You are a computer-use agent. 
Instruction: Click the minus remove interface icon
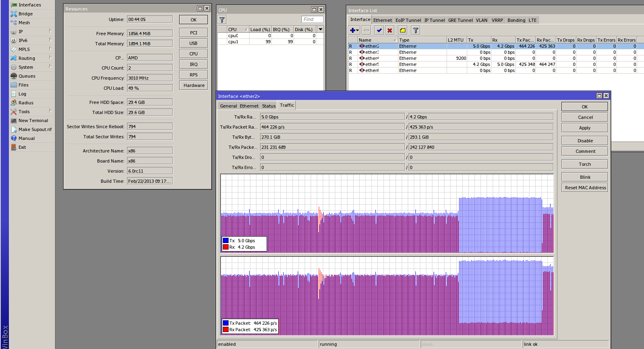point(366,30)
